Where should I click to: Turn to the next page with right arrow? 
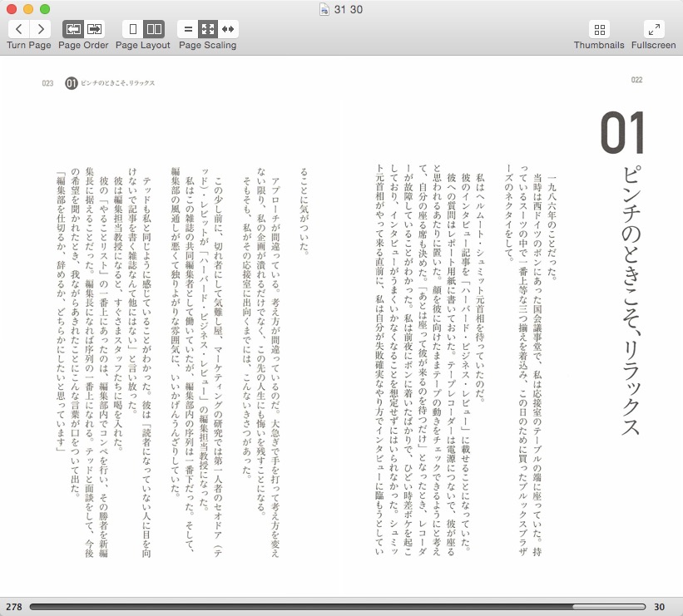coord(39,28)
